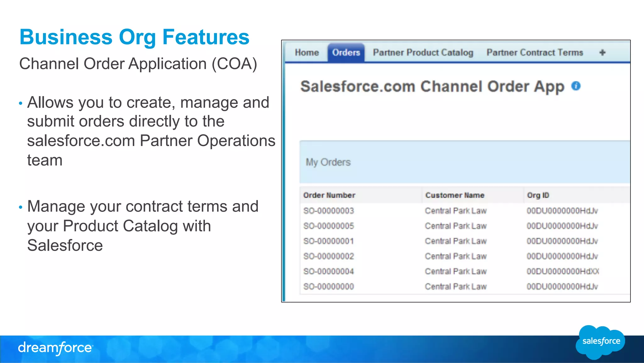This screenshot has width=644, height=363.
Task: Open the Partner Contract Terms tab
Action: coord(535,52)
